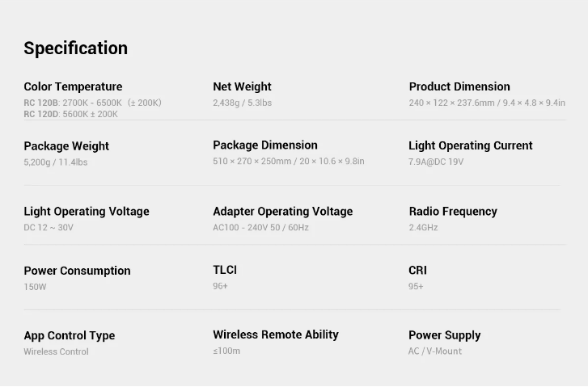Click the AC / V-Mount power supply value
The height and width of the screenshot is (387, 588).
435,351
